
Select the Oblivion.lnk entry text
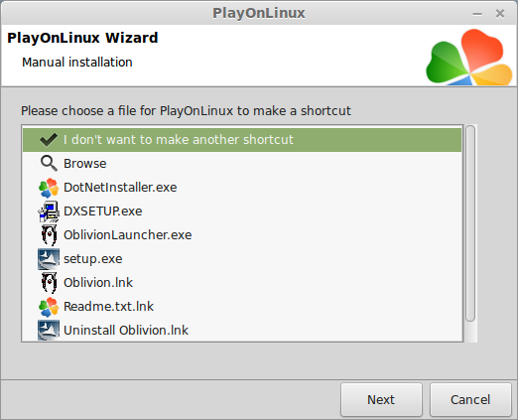coord(98,283)
